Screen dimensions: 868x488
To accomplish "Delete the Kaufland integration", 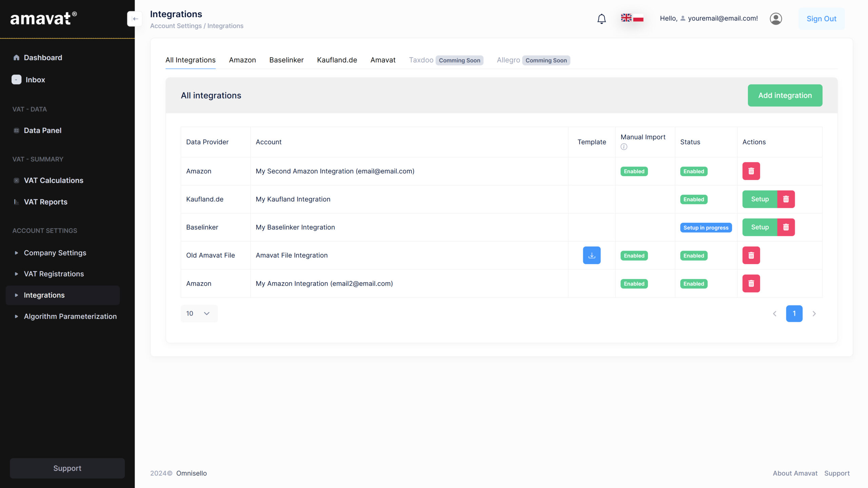I will [786, 199].
